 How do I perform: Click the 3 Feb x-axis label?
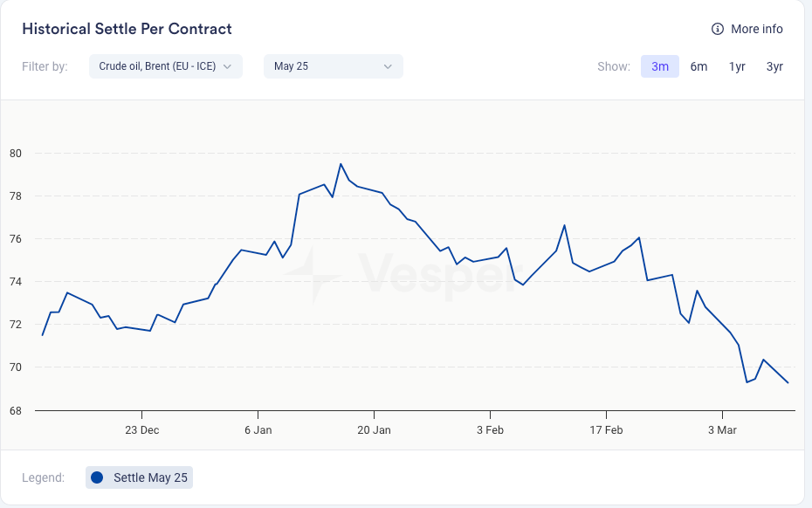click(x=490, y=430)
